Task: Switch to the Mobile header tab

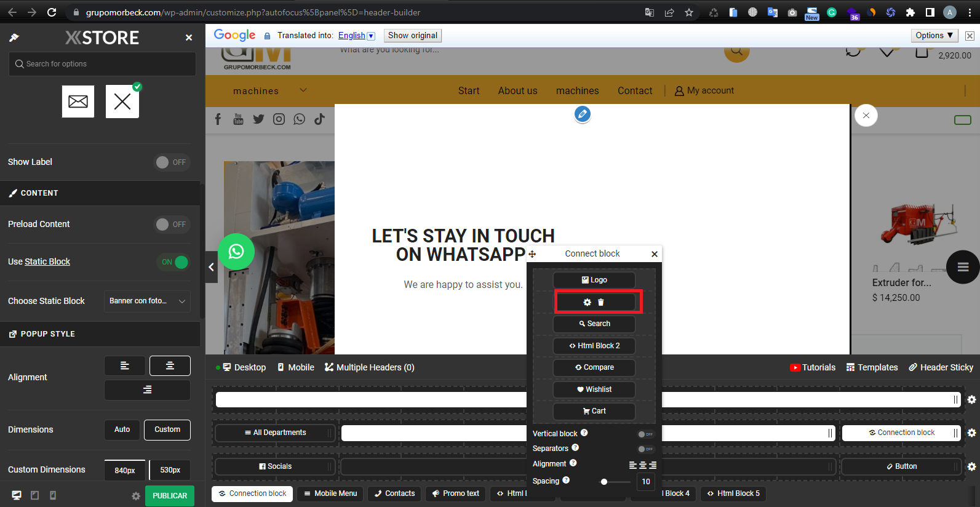Action: (296, 367)
